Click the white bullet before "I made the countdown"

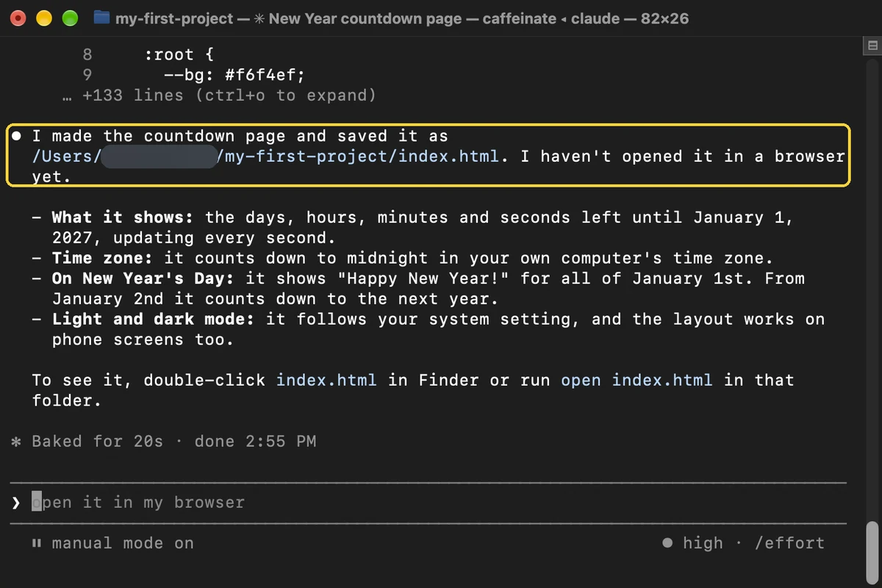(16, 136)
